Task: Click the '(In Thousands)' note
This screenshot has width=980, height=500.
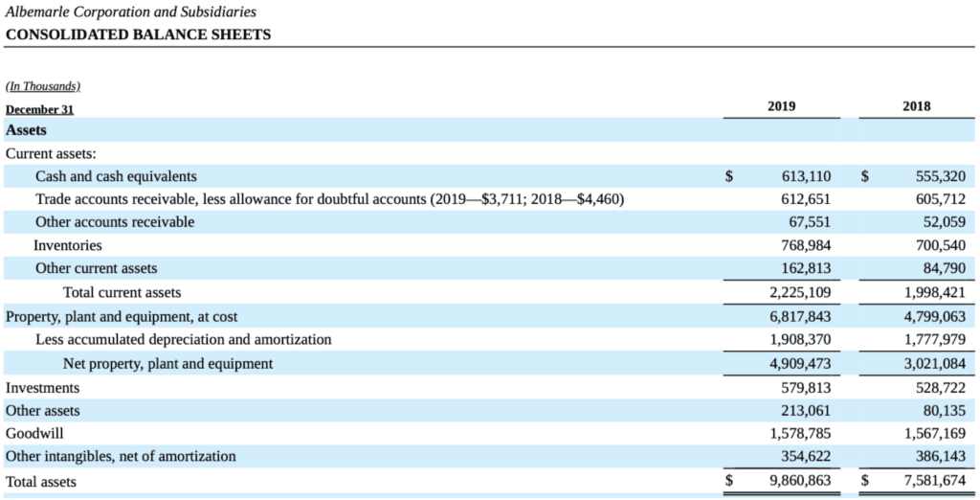Action: [43, 86]
